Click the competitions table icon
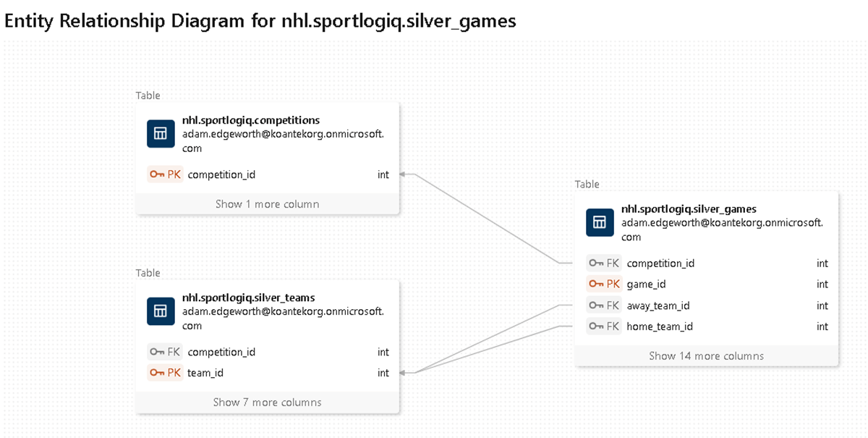The width and height of the screenshot is (868, 438). (x=161, y=134)
